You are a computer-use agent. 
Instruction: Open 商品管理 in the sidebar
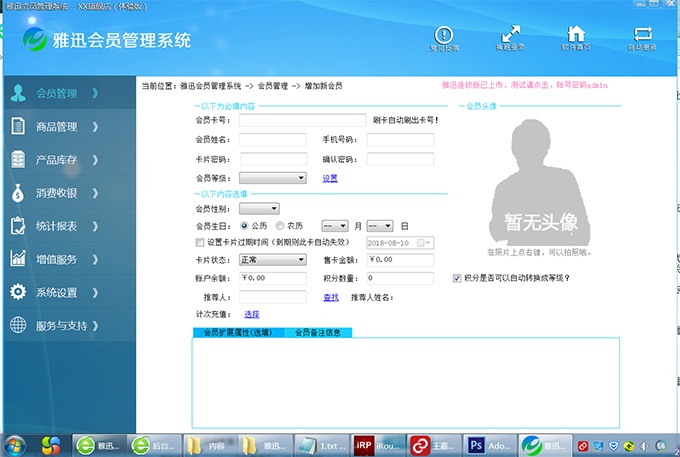coord(56,127)
